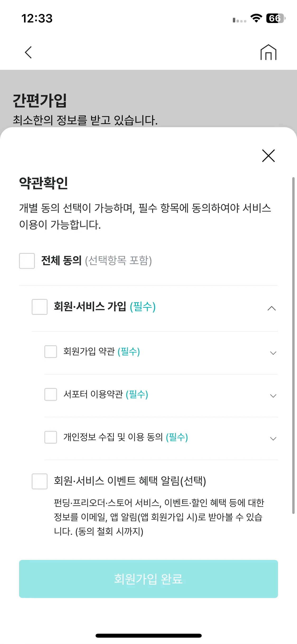Check the 회원·서비스 가입 (필수) checkbox
The width and height of the screenshot is (297, 644).
tap(40, 307)
